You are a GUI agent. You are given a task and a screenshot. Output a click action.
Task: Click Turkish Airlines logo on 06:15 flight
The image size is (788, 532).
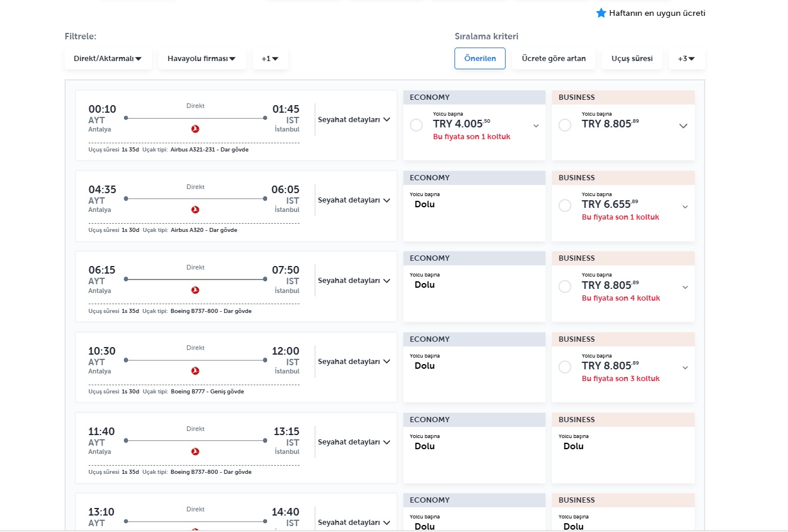[196, 290]
